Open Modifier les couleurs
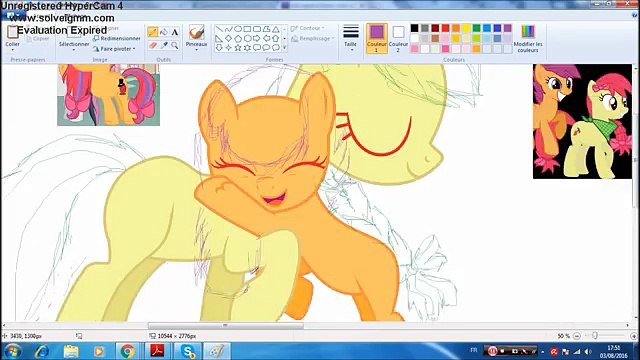This screenshot has height=360, width=640. tap(528, 38)
